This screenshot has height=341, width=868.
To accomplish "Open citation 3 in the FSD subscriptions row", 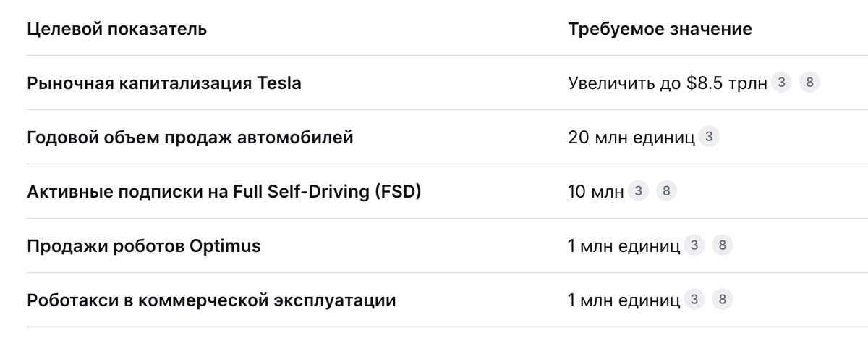I will point(638,191).
